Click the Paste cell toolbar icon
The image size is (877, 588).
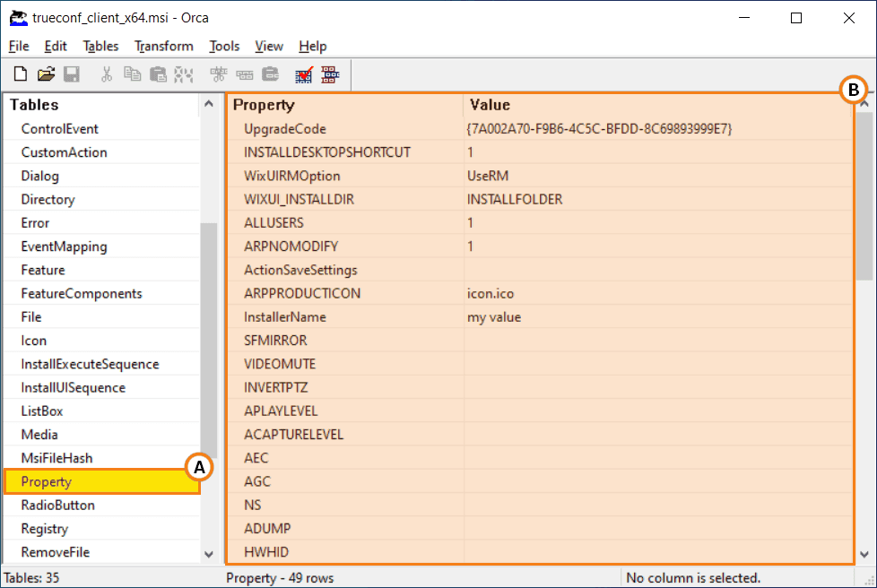pyautogui.click(x=159, y=73)
